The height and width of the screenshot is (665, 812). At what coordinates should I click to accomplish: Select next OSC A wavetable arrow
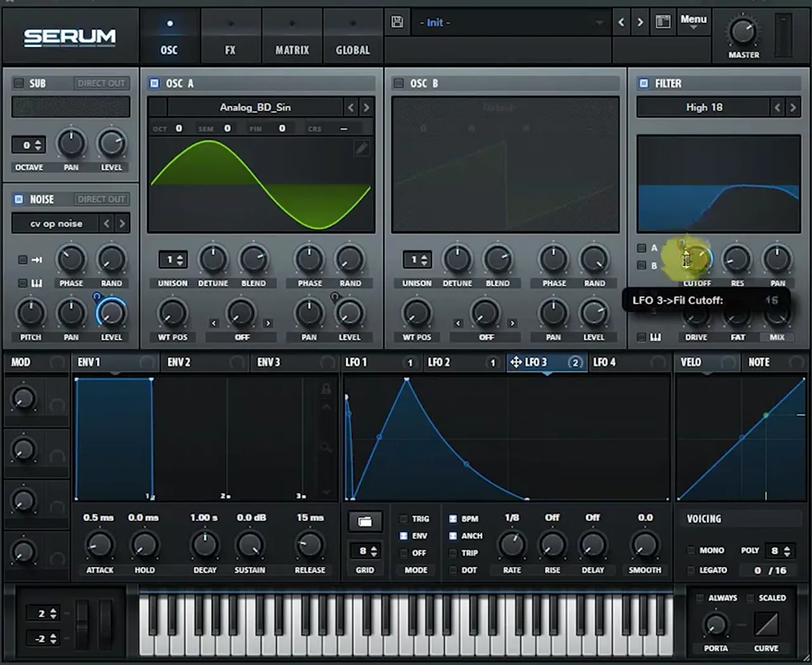[x=366, y=107]
